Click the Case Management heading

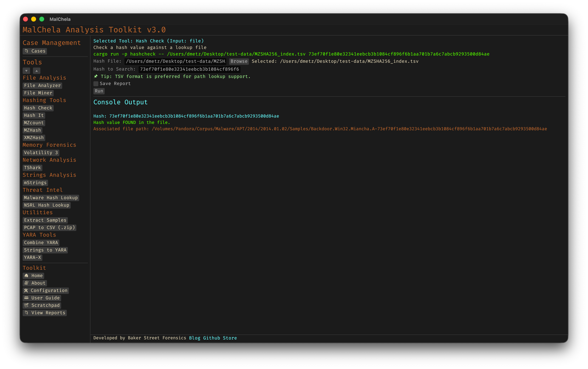point(52,43)
